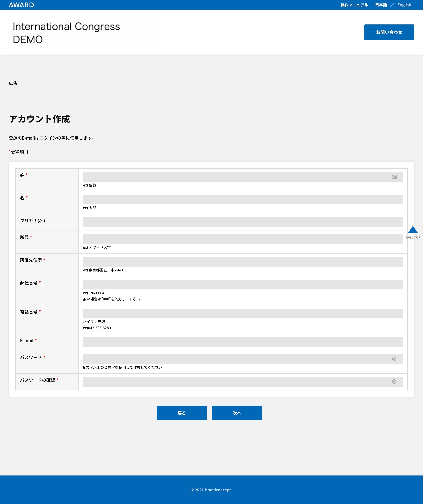The width and height of the screenshot is (423, 504).
Task: Focus the 所属先住所 input field
Action: point(243,262)
